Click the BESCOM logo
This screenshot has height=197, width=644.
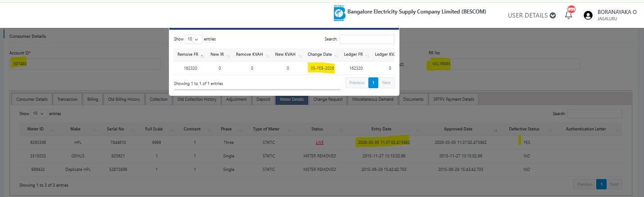click(339, 13)
